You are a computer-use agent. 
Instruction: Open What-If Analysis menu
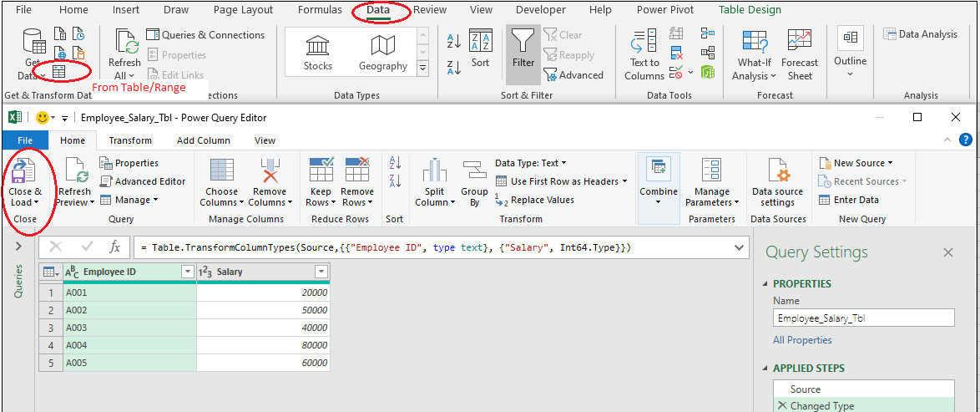tap(755, 55)
